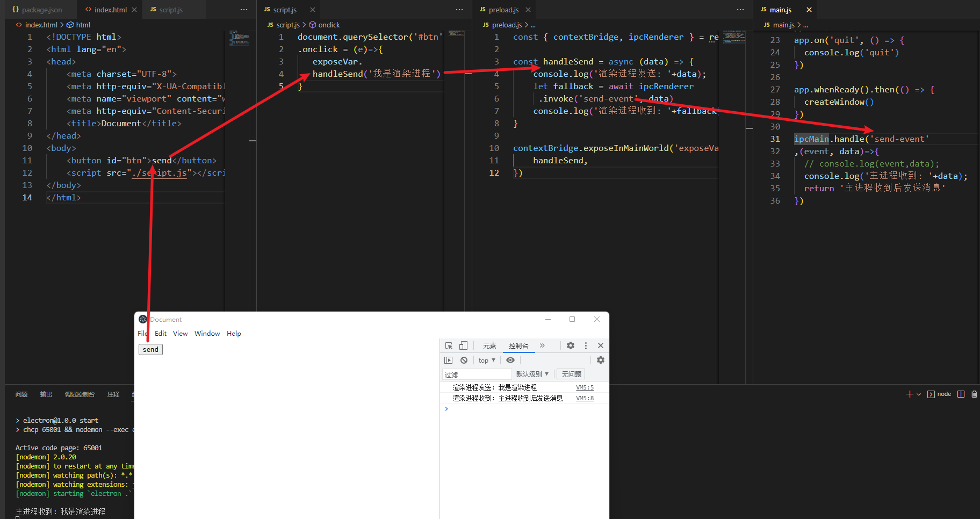Show more DevTools tabs via double chevron

(542, 345)
